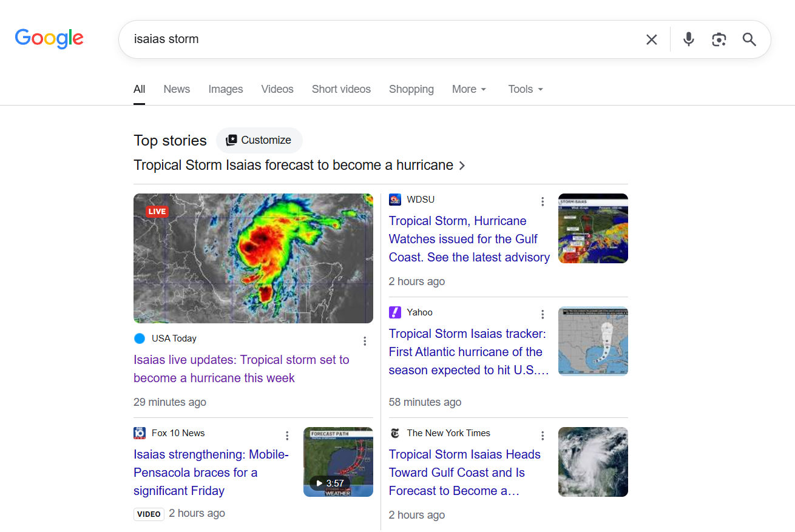Open the LIVE satellite image thumbnail
Viewport: 795px width, 532px height.
tap(253, 258)
